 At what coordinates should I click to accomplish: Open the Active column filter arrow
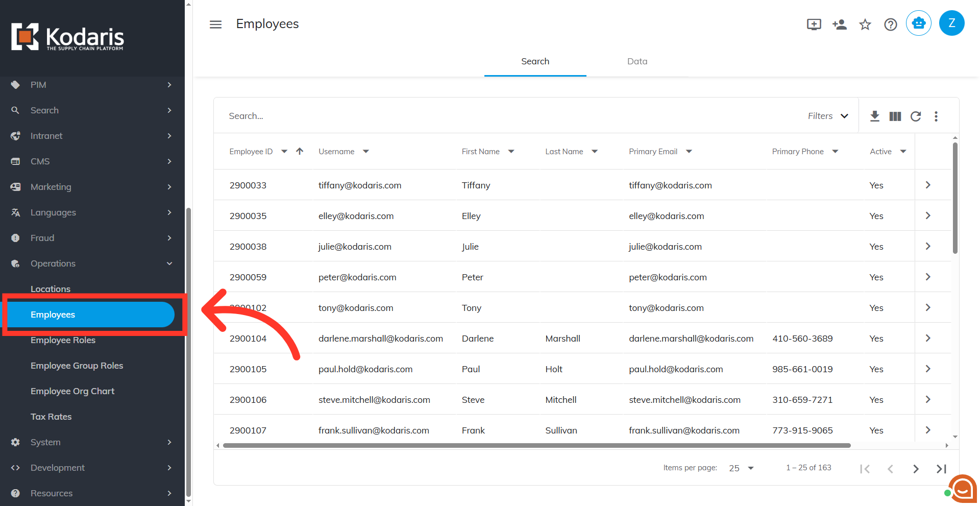click(x=903, y=151)
